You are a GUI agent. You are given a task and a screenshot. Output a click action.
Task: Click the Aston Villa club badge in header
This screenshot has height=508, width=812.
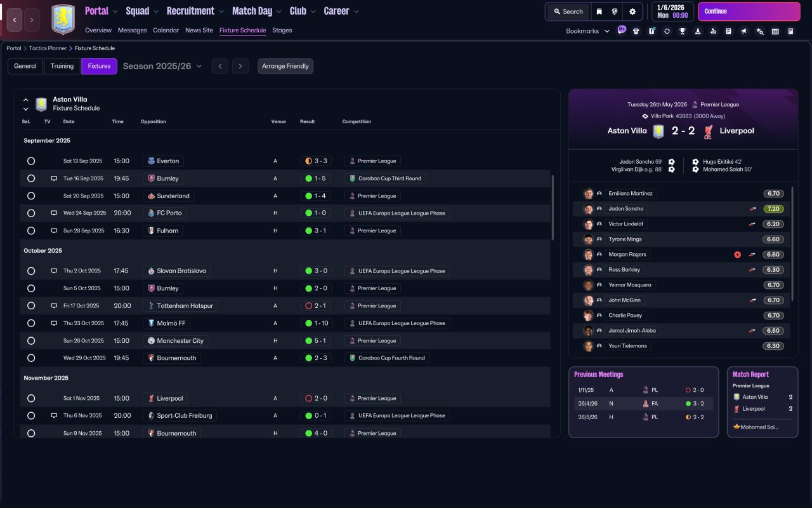point(63,20)
